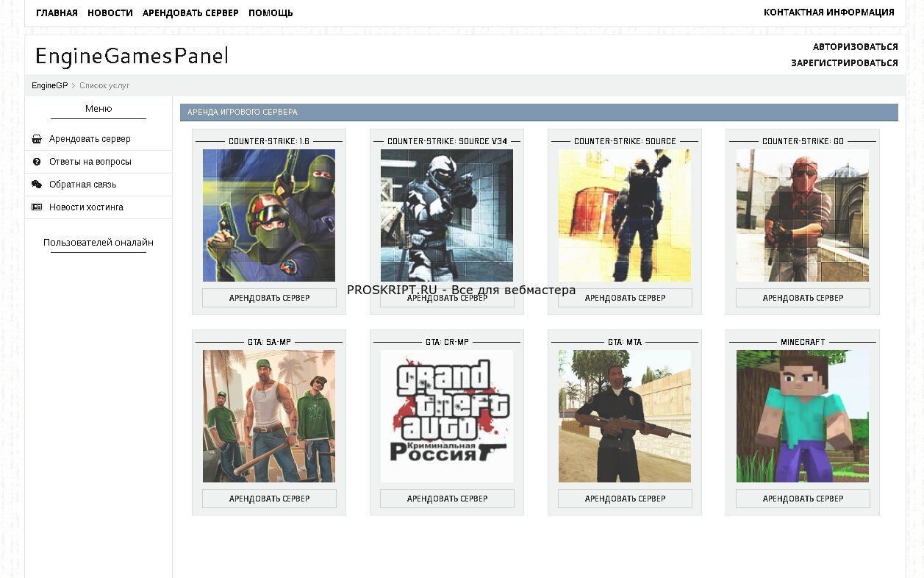Click the Minecraft game image
Screen dimensions: 924x578
803,416
